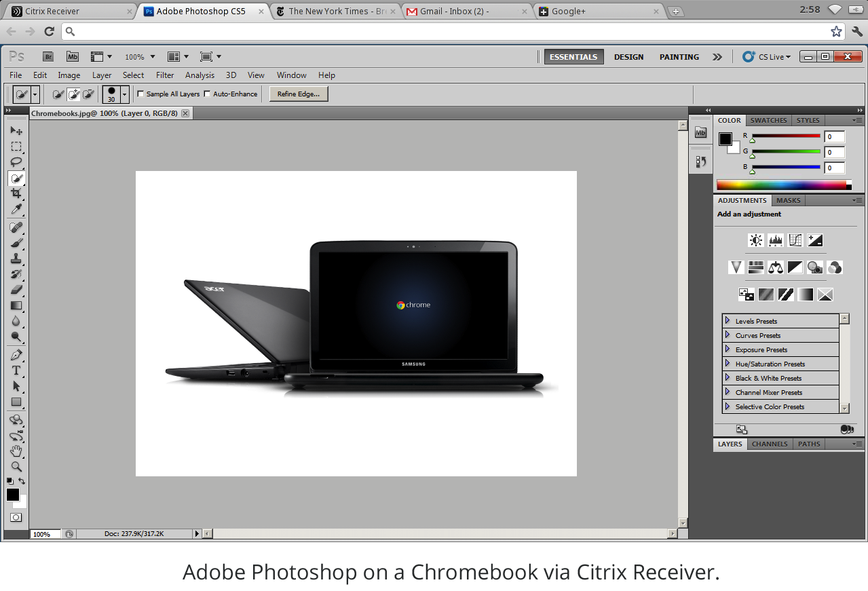Viewport: 868px width, 591px height.
Task: Open the Filter menu
Action: 165,75
